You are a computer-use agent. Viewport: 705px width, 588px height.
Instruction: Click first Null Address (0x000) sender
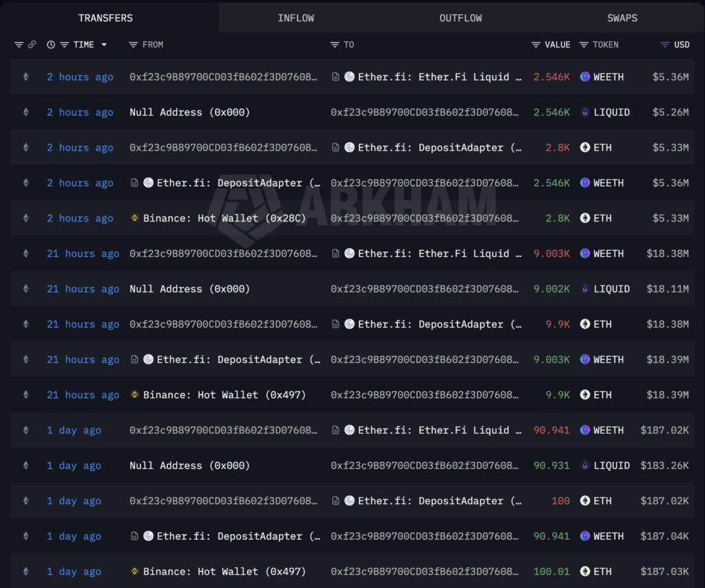tap(189, 112)
